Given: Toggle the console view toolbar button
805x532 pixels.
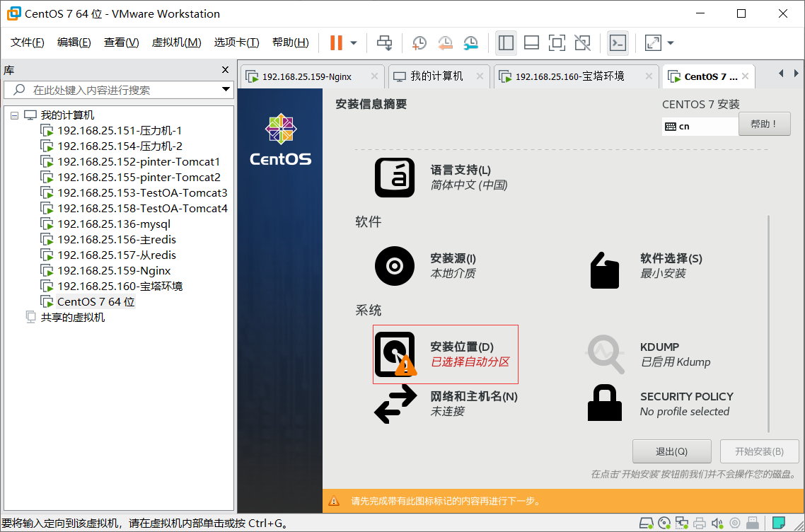Looking at the screenshot, I should 618,42.
